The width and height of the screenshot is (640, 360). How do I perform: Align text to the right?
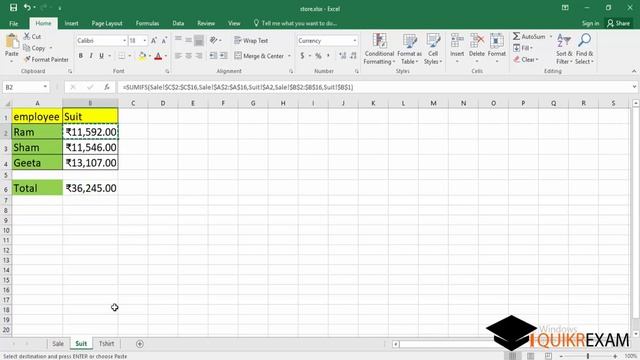click(199, 56)
